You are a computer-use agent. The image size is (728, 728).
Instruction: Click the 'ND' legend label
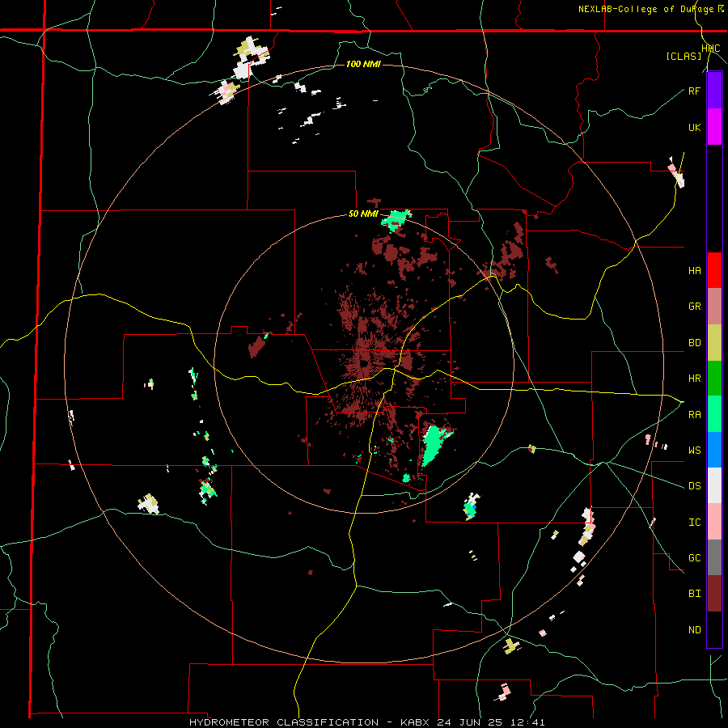pos(694,630)
